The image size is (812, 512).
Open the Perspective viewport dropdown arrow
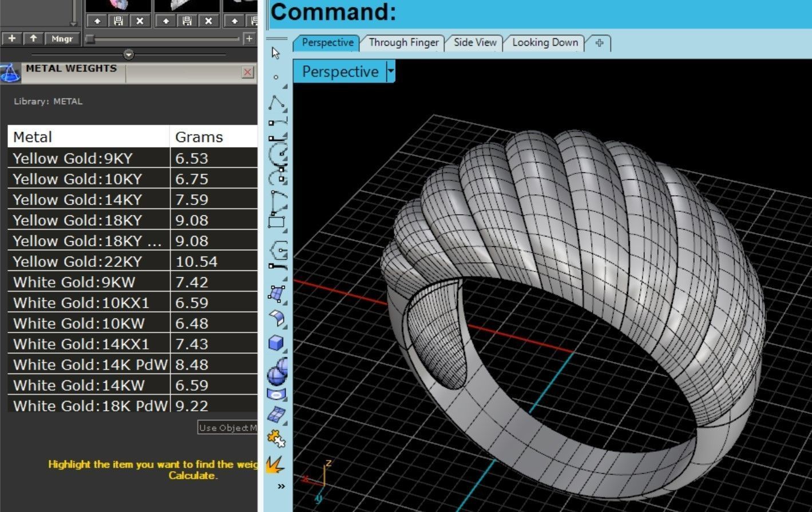point(391,72)
